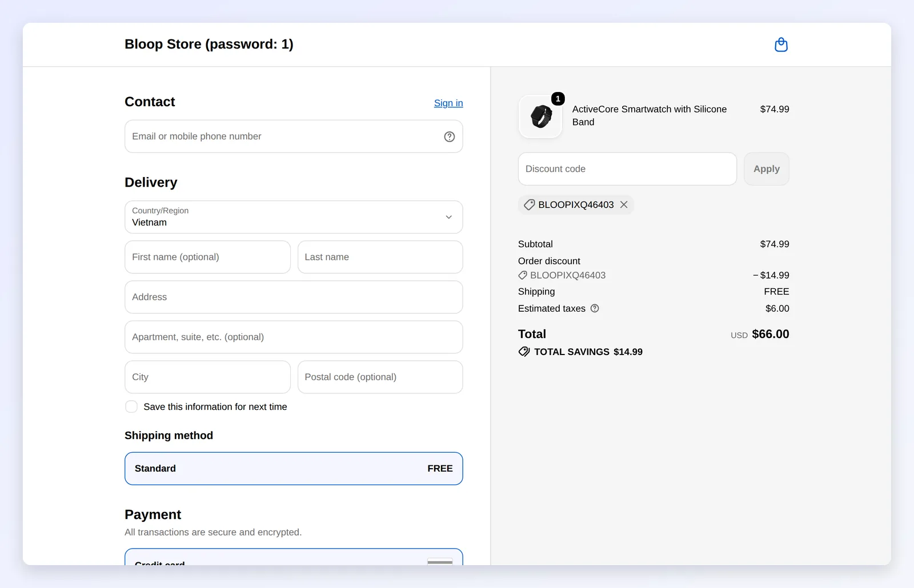Viewport: 914px width, 588px height.
Task: Click 'All transactions are secure and encrypted' text
Action: click(x=213, y=532)
